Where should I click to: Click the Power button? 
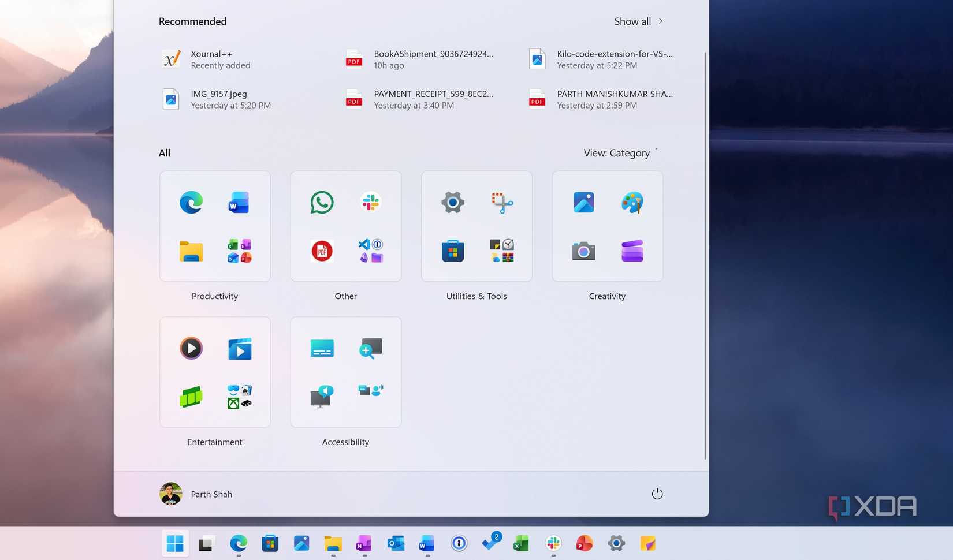[657, 494]
